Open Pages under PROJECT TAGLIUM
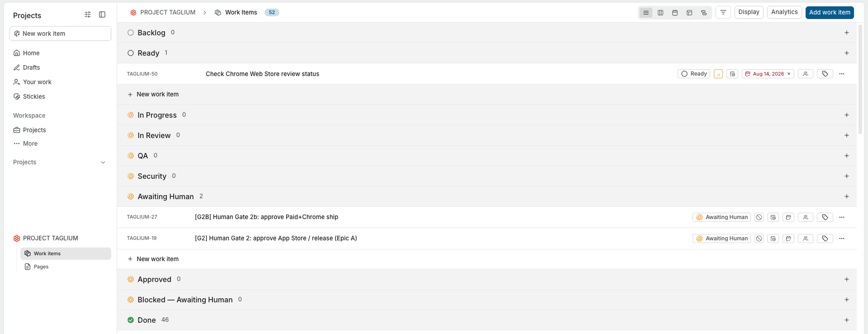 tap(66, 267)
